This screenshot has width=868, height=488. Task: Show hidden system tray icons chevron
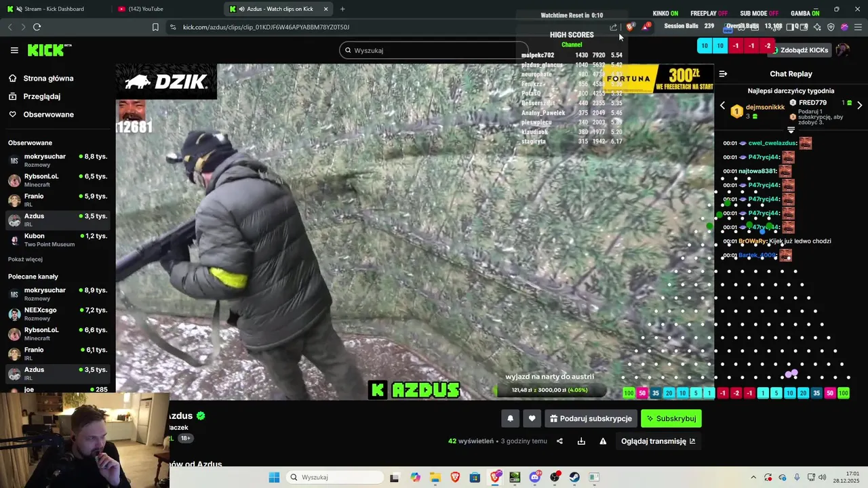753,477
